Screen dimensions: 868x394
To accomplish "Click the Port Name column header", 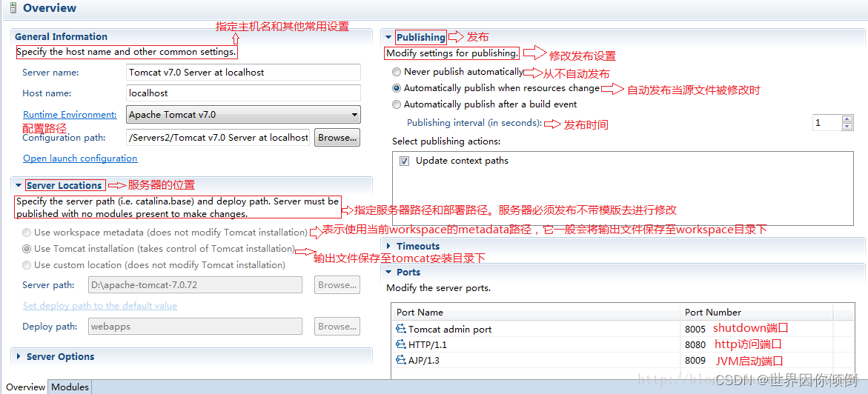I will (x=535, y=312).
